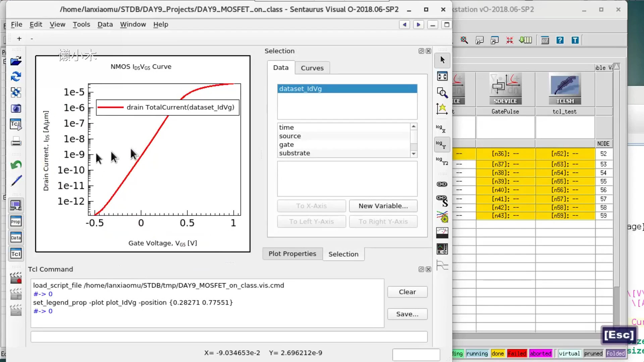
Task: Click the Plot Properties button
Action: pos(292,254)
